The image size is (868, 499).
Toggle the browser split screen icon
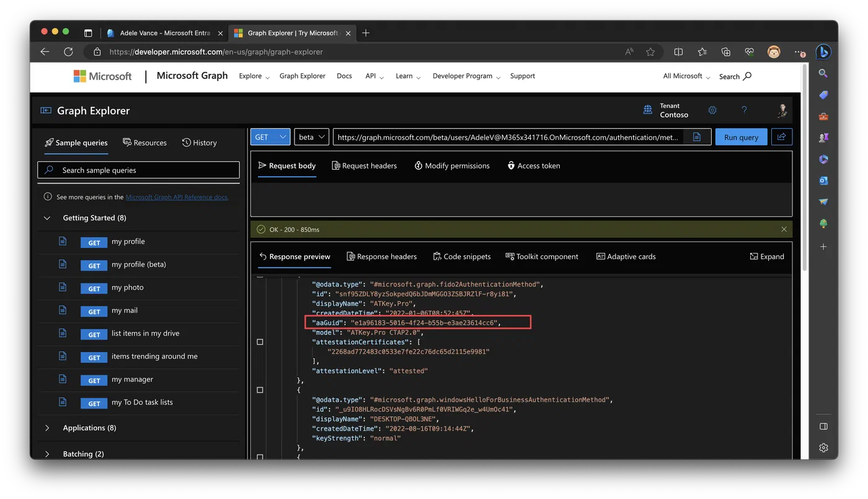(678, 52)
